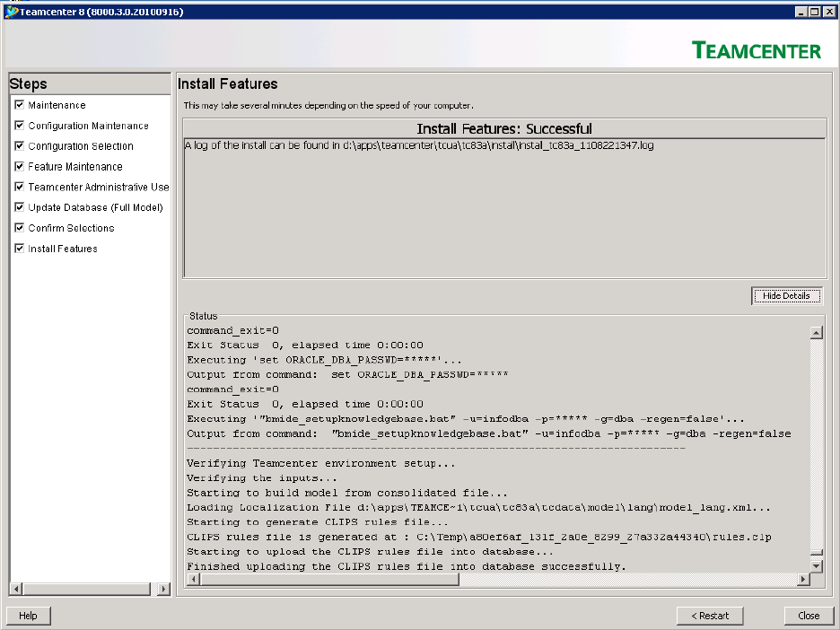Click the Steps panel scroll left arrow
Viewport: 840px width, 630px height.
pyautogui.click(x=16, y=589)
